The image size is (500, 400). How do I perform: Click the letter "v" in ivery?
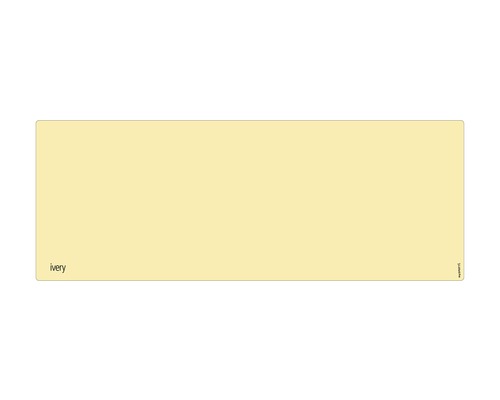click(x=54, y=268)
